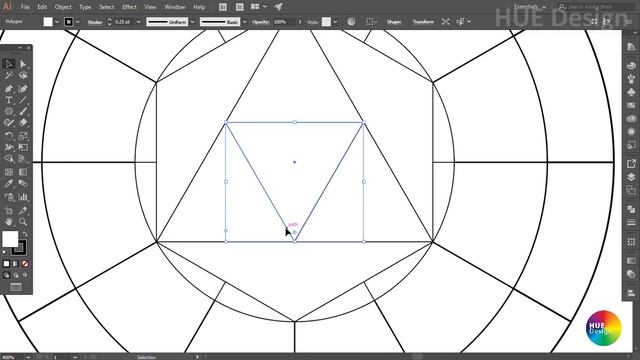
Task: Select the Slice tool
Action: pos(23,211)
